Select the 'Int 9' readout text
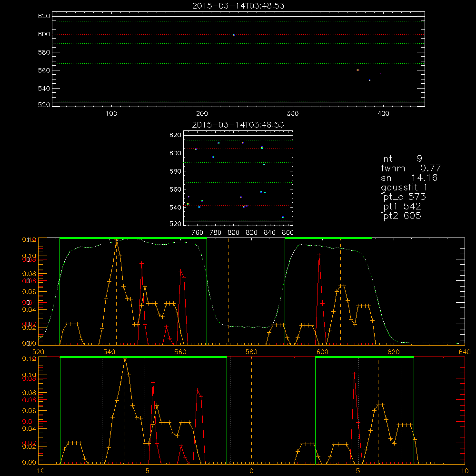The height and width of the screenshot is (476, 476). point(401,159)
